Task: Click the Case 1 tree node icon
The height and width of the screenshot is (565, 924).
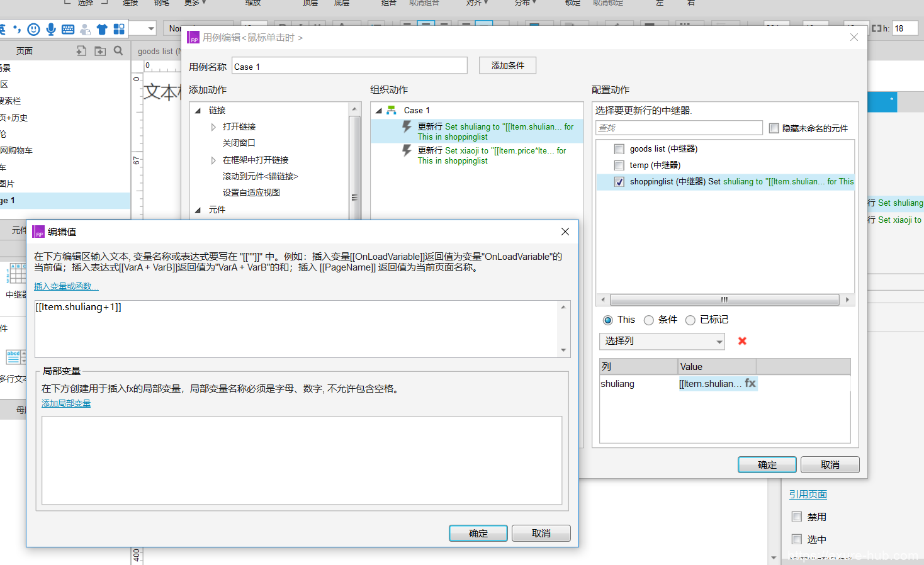Action: (392, 110)
